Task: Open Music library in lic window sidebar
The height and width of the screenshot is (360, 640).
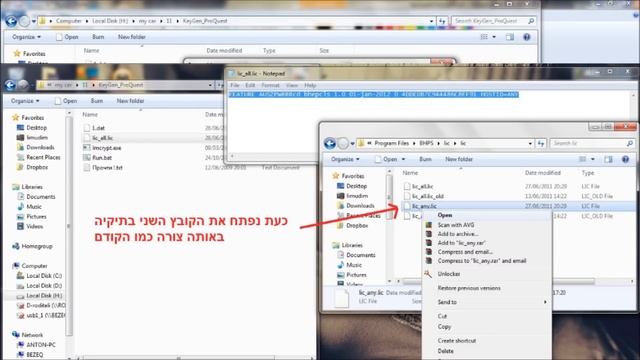Action: click(x=354, y=265)
